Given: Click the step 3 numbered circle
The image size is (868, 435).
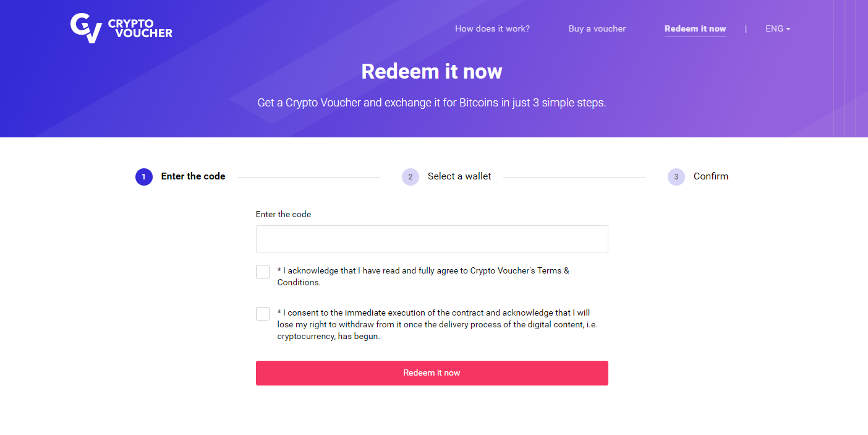Looking at the screenshot, I should (x=676, y=176).
